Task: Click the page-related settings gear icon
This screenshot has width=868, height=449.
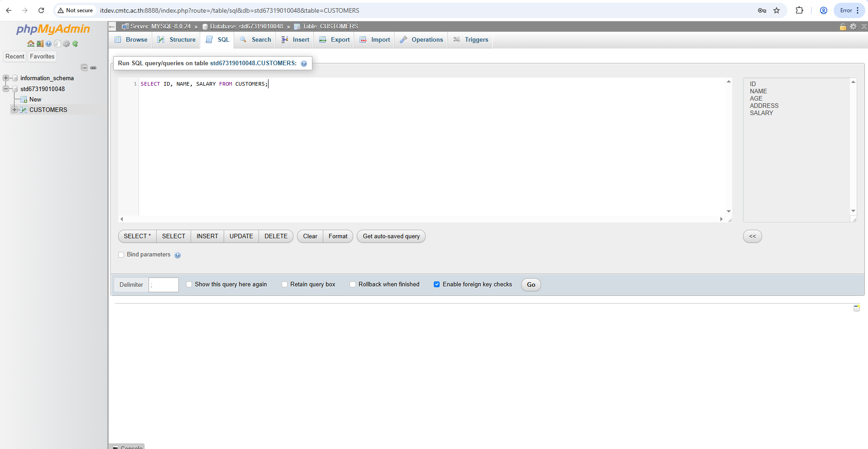Action: pos(853,27)
